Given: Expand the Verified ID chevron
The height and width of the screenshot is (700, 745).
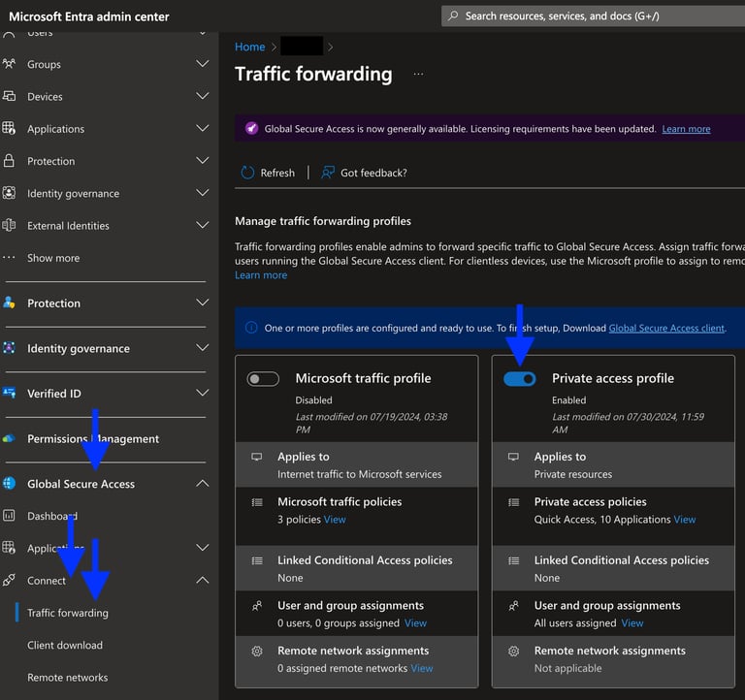Looking at the screenshot, I should click(x=203, y=393).
